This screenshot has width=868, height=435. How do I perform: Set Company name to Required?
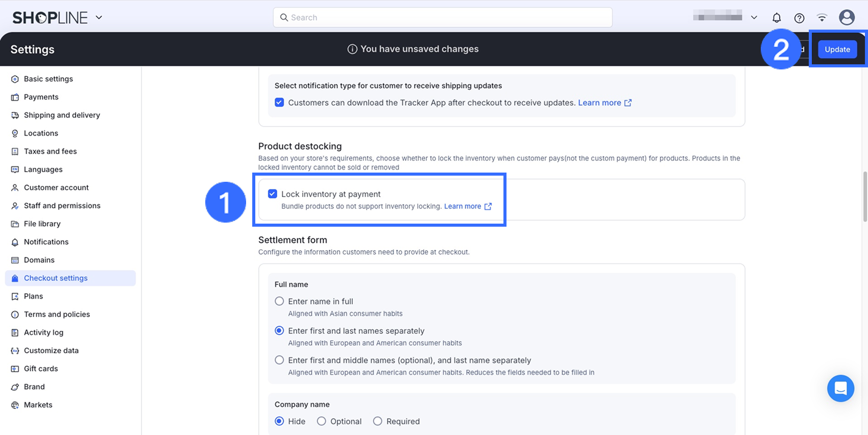click(377, 421)
